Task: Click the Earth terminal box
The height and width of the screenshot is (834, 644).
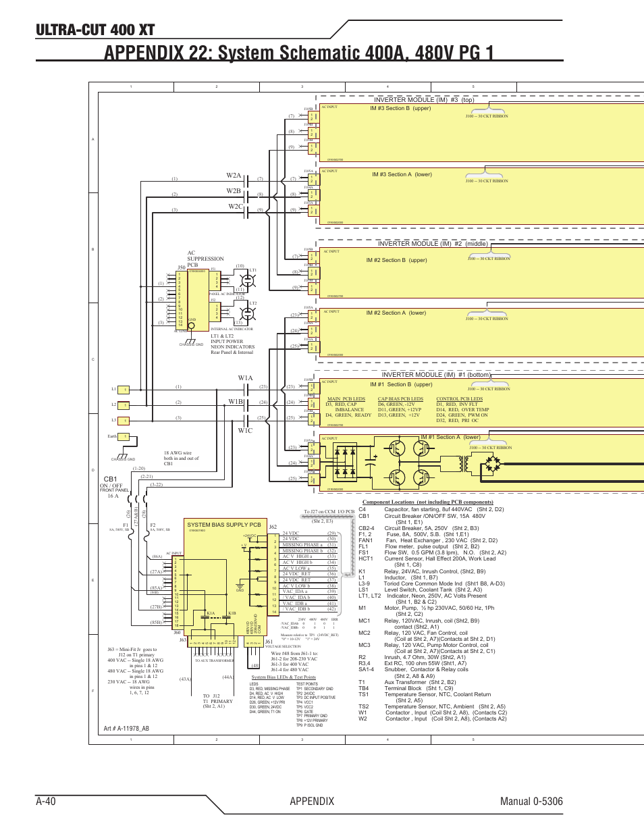Action: (x=124, y=437)
